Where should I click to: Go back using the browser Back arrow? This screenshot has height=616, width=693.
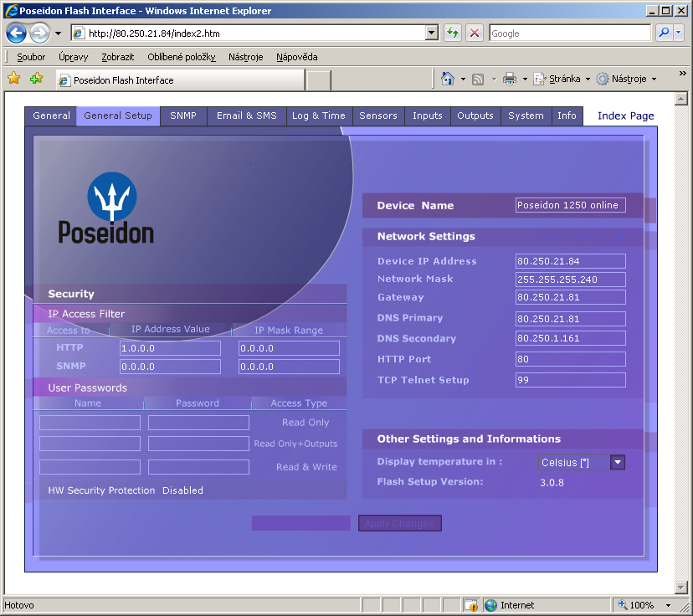click(x=17, y=33)
